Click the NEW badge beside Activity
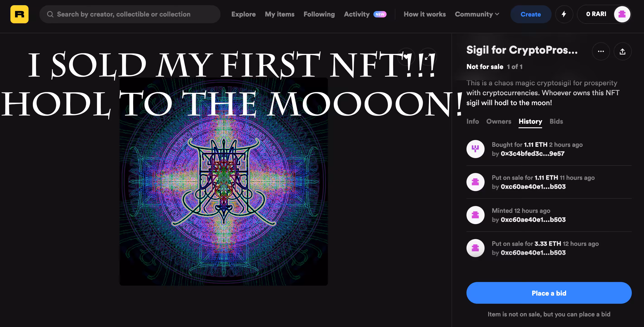 380,14
